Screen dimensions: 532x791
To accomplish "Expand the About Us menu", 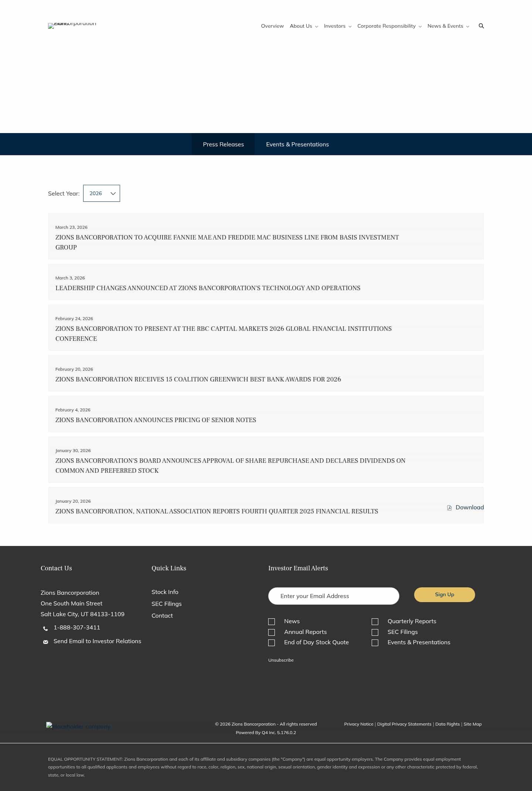I will [x=304, y=26].
